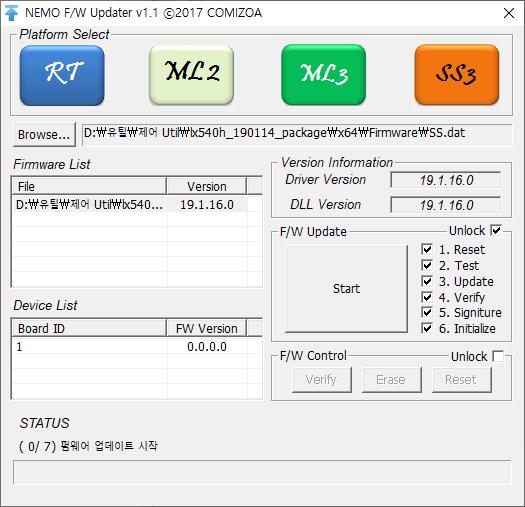
Task: Click the NEMO updater title bar icon
Action: (11, 13)
